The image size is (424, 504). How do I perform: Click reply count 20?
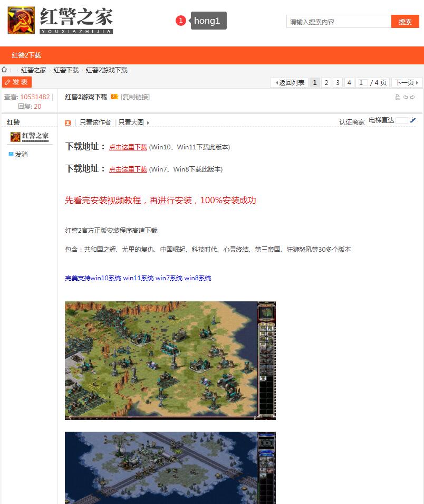[37, 107]
